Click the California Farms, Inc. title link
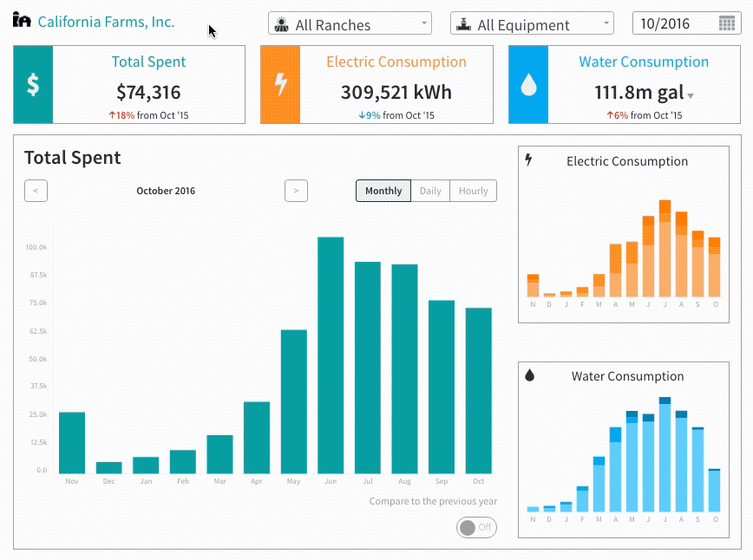 point(106,22)
